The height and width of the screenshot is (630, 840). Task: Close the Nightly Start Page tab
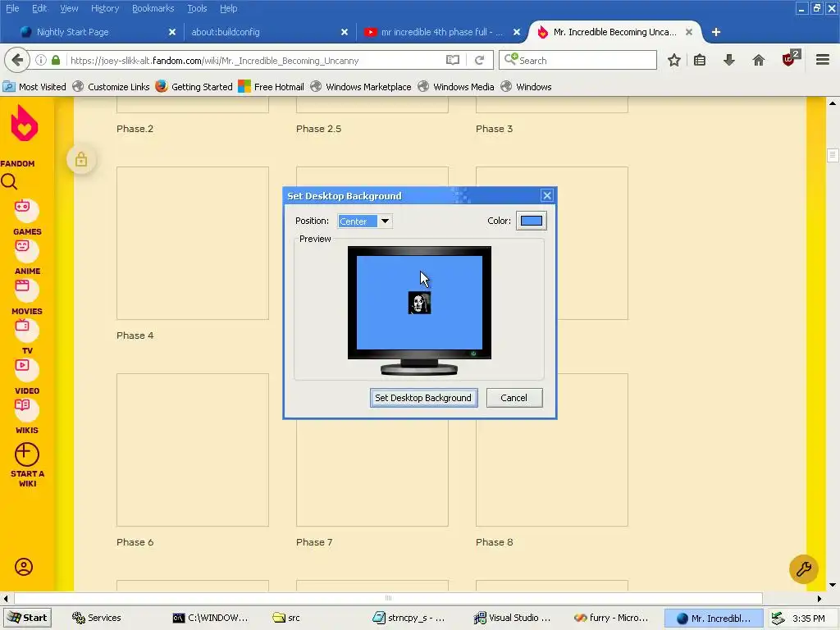pos(172,32)
